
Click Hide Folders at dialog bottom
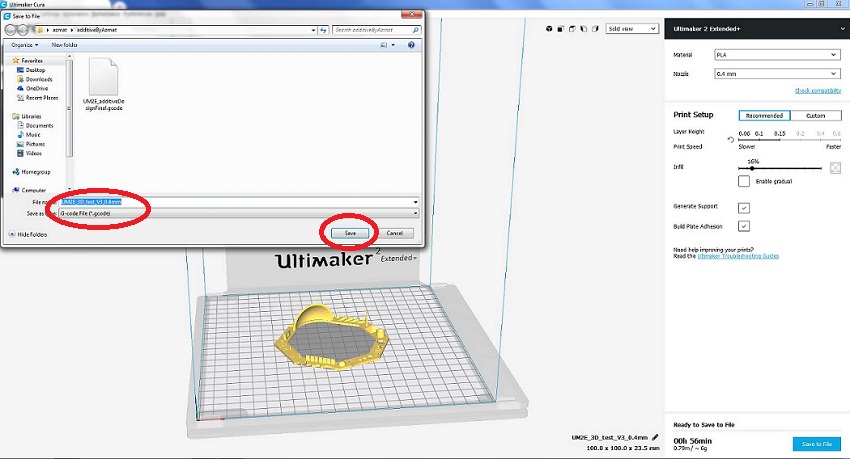tap(28, 235)
